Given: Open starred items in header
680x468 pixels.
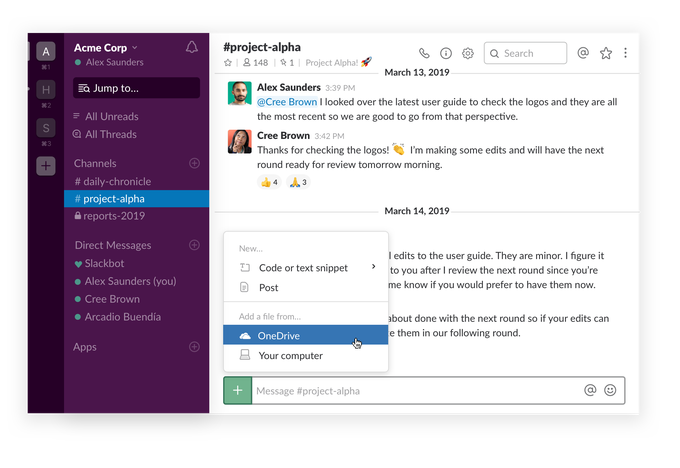Looking at the screenshot, I should coord(606,53).
